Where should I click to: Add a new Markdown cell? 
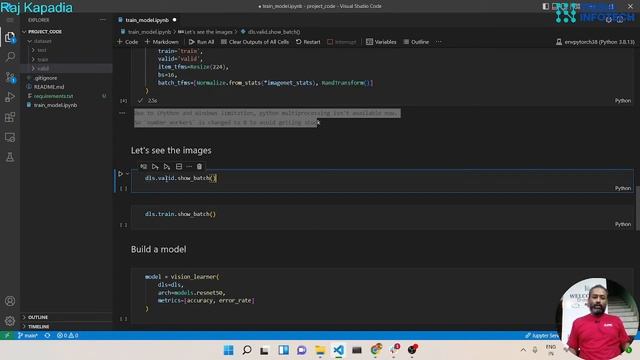click(x=162, y=42)
